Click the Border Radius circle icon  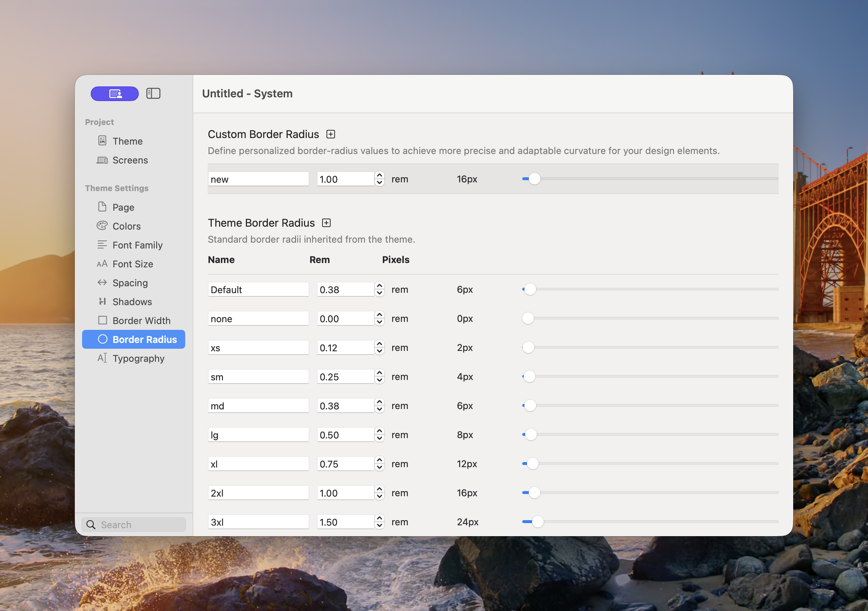(102, 339)
